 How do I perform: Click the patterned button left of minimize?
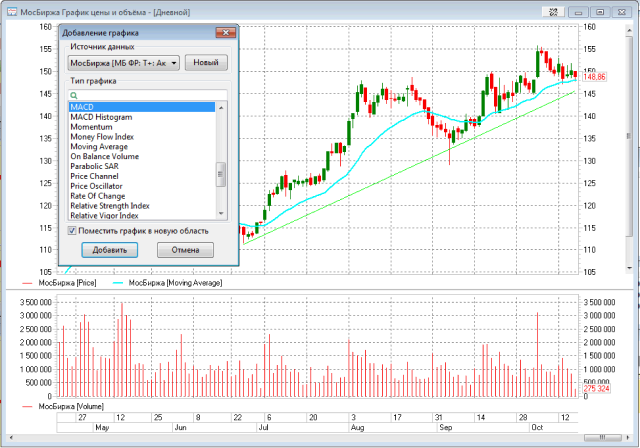coord(552,11)
